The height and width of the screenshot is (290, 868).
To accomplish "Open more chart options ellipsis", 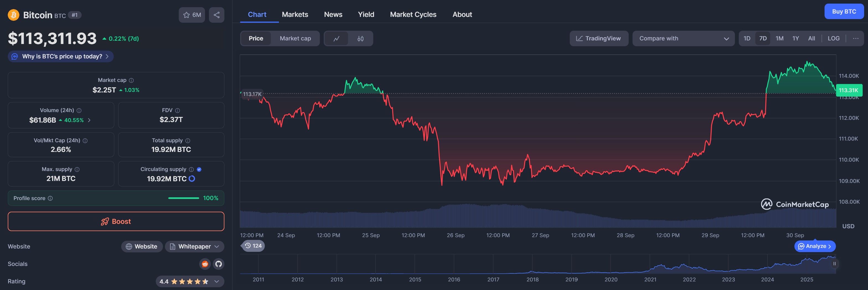I will (x=856, y=38).
